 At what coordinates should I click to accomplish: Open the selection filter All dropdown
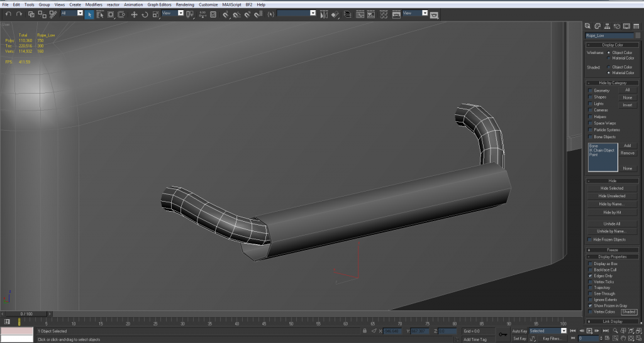[72, 13]
